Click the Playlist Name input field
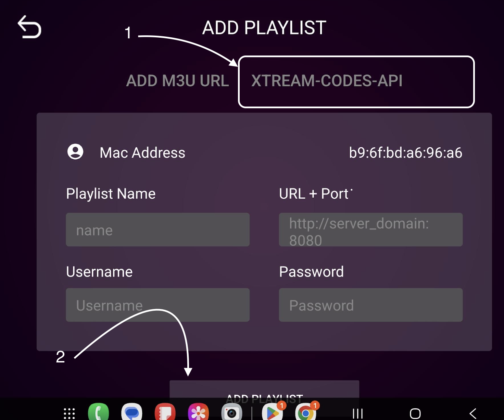The image size is (504, 420). coord(157,230)
